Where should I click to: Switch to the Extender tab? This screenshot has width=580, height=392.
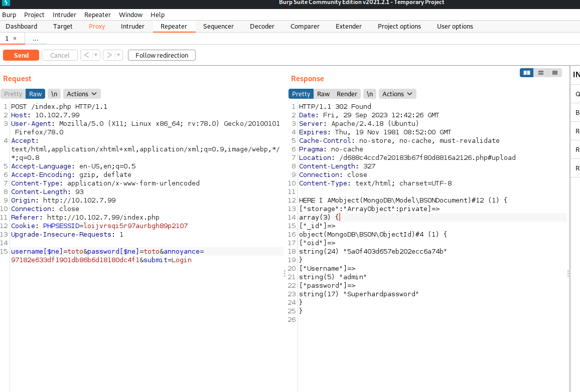point(348,26)
